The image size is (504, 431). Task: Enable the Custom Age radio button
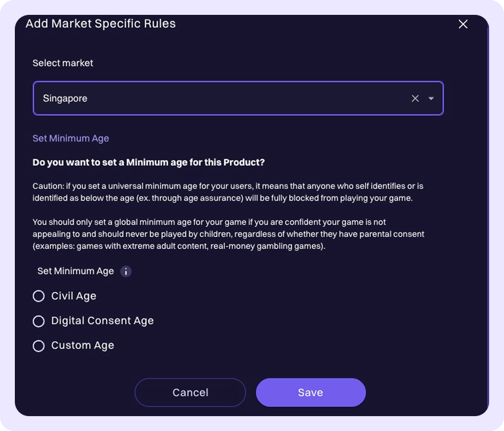[x=39, y=346]
